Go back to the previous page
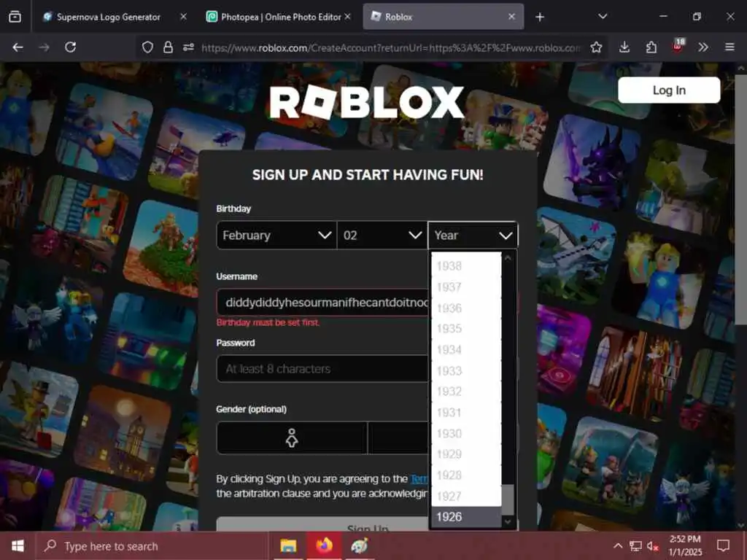The height and width of the screenshot is (560, 747). (x=18, y=47)
